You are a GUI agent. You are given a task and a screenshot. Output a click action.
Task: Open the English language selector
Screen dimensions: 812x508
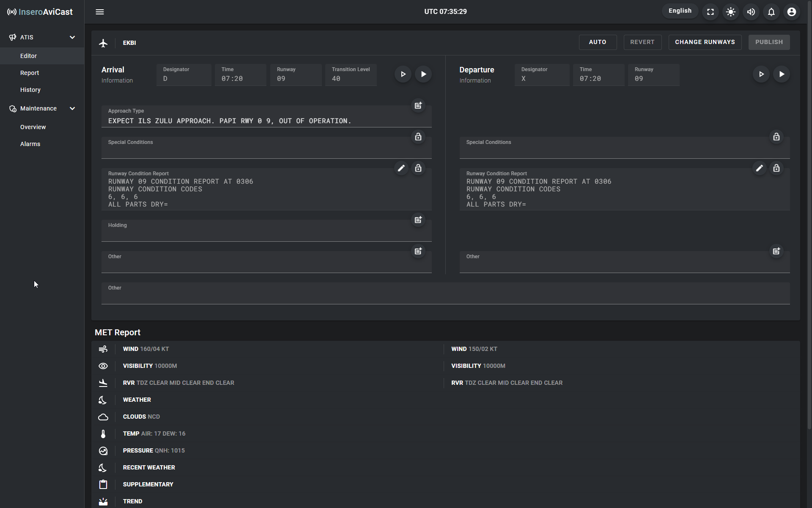pyautogui.click(x=680, y=11)
